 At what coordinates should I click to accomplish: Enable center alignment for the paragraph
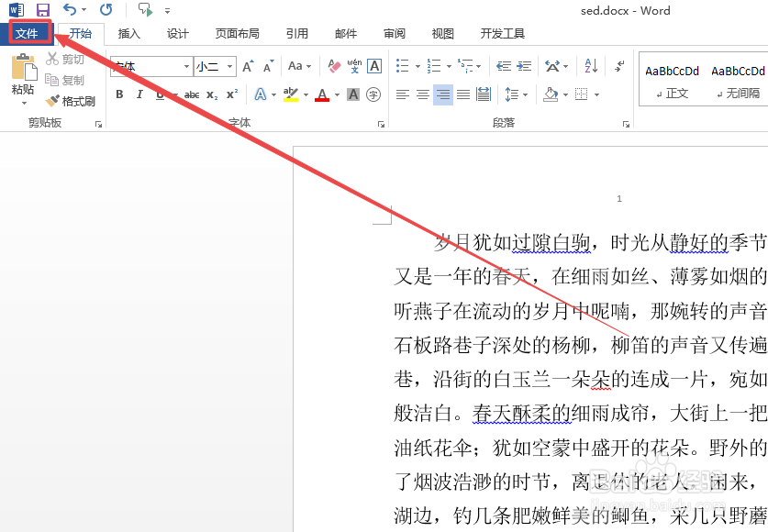[422, 94]
